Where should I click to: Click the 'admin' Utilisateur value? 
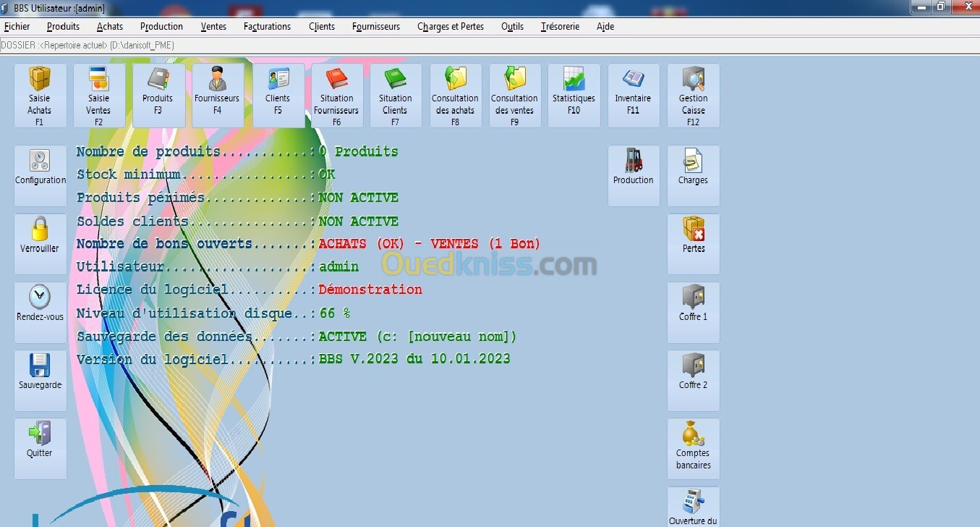pyautogui.click(x=338, y=266)
